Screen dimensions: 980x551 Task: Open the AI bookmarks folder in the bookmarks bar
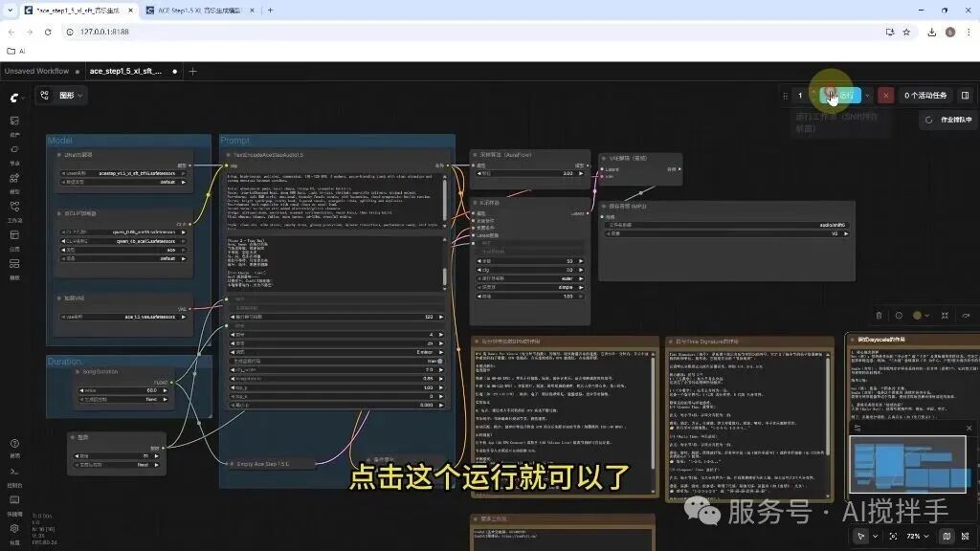coord(16,52)
